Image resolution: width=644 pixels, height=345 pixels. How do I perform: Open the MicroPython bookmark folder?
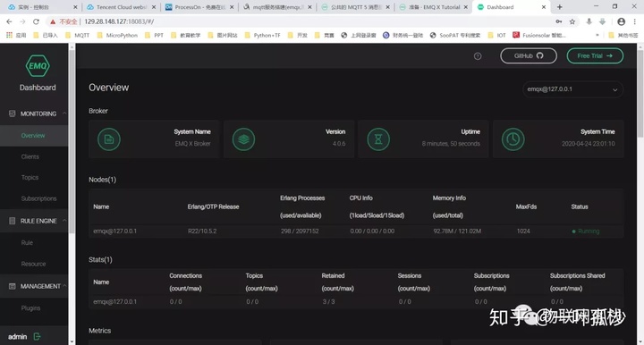[117, 35]
